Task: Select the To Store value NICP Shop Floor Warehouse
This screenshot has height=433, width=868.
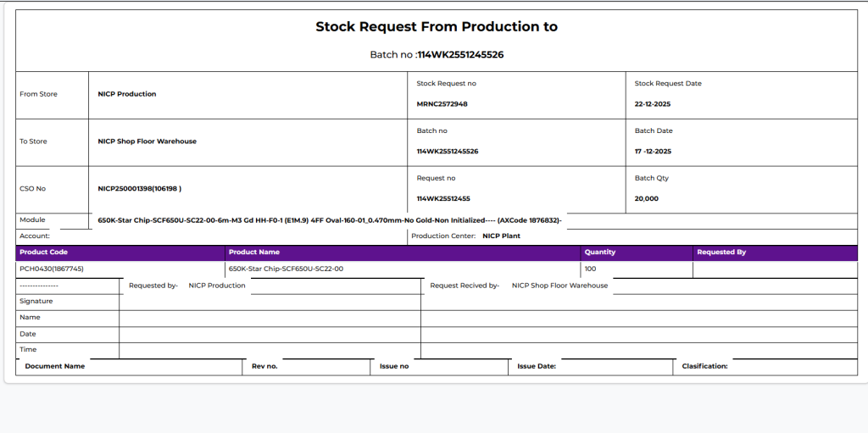Action: (x=147, y=142)
